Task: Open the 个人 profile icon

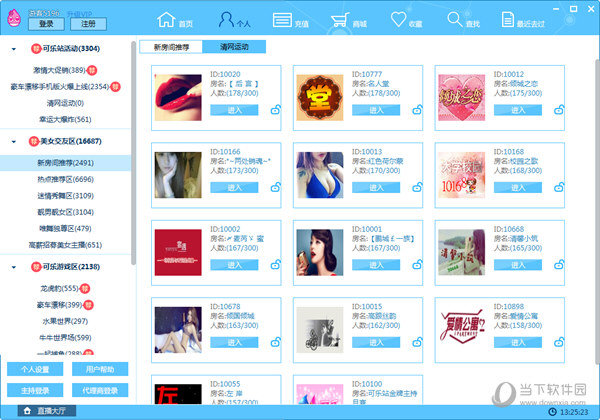Action: pyautogui.click(x=226, y=20)
